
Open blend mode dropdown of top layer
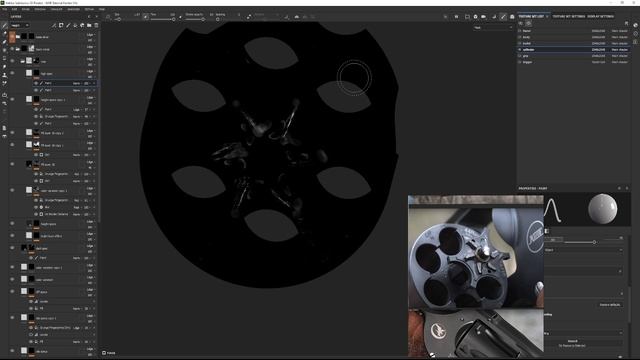[x=90, y=35]
